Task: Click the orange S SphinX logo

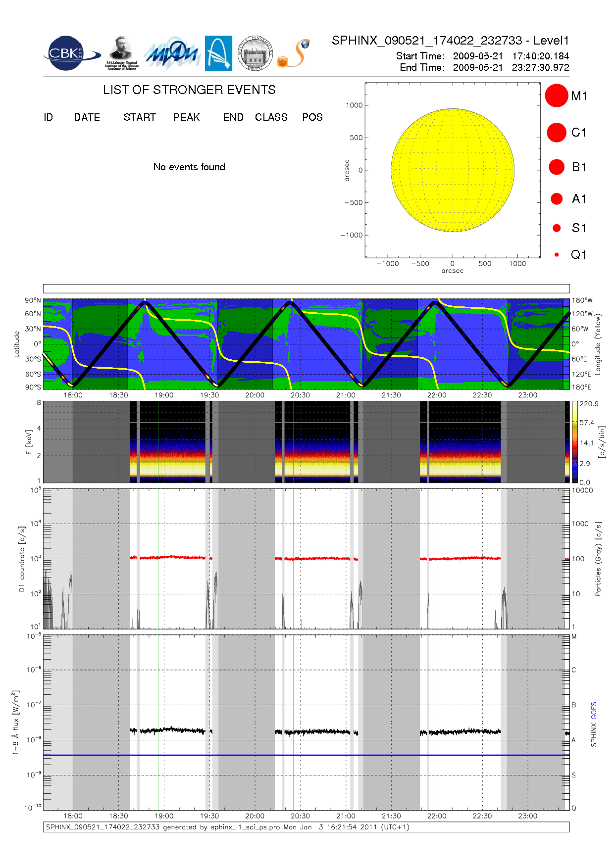Action: click(x=294, y=53)
